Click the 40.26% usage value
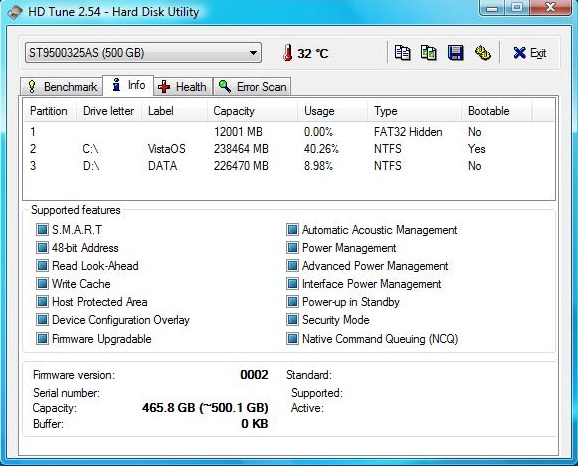Image resolution: width=578 pixels, height=466 pixels. [321, 149]
